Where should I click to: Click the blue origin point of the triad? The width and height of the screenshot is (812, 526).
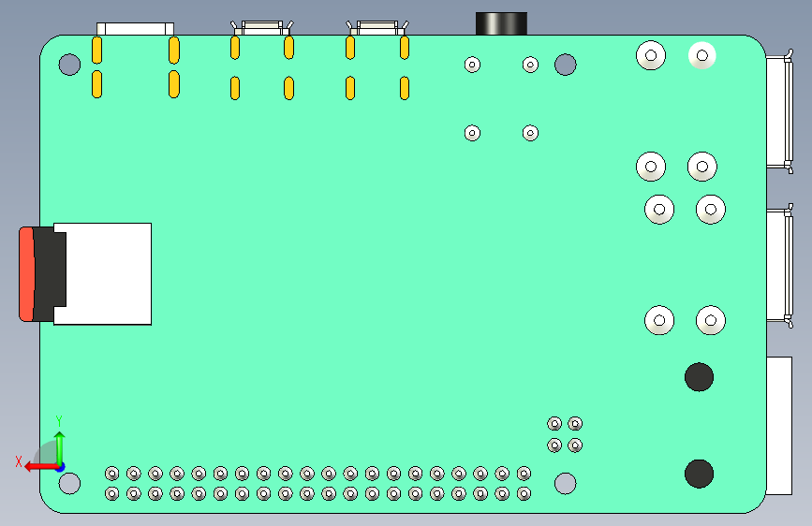61,467
